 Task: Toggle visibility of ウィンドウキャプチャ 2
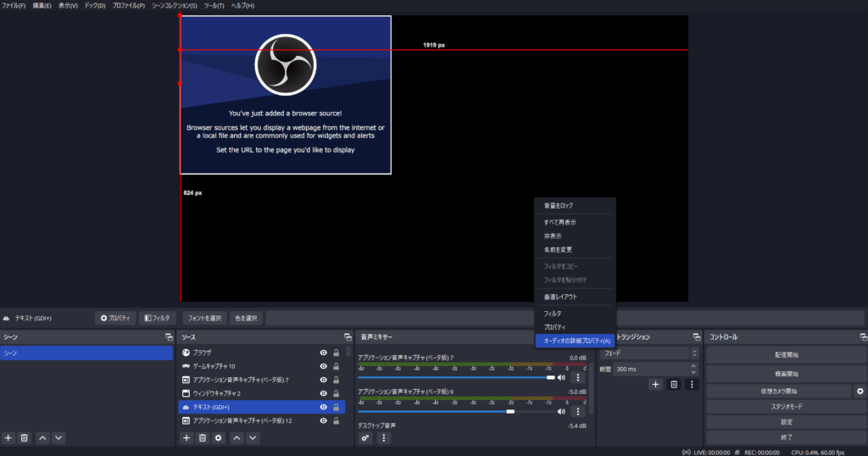tap(323, 393)
